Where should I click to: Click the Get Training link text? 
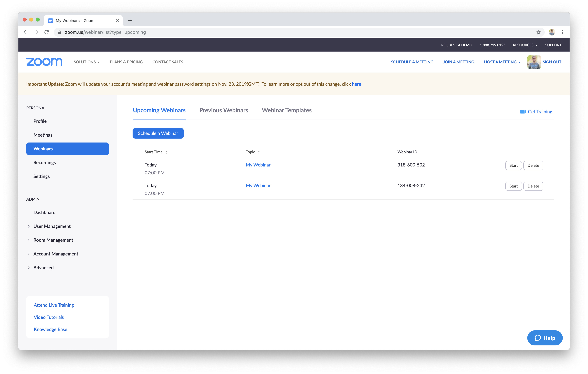tap(540, 112)
